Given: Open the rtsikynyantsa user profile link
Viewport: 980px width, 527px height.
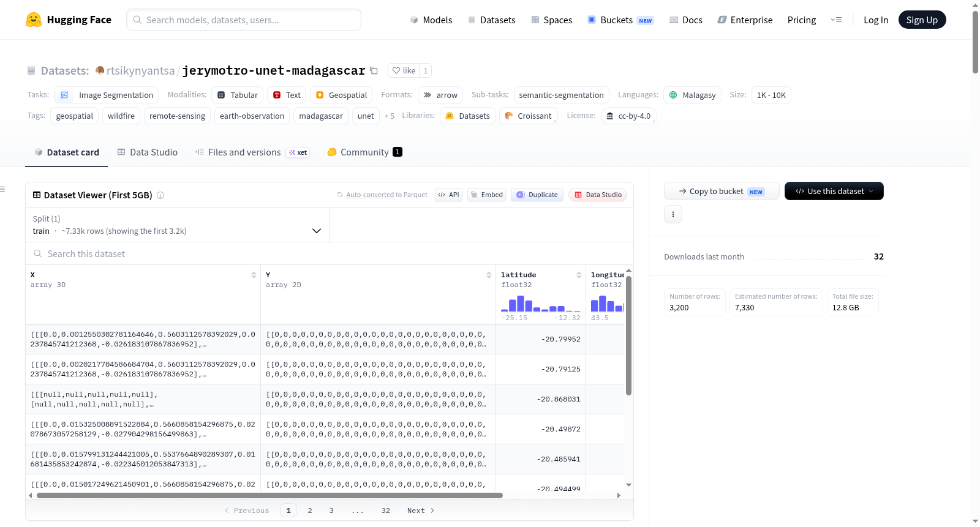Looking at the screenshot, I should (141, 70).
